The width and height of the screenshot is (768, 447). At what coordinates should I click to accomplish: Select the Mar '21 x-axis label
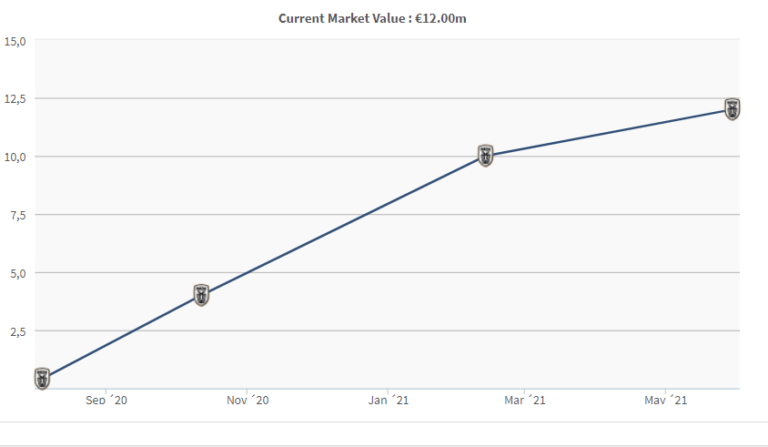pyautogui.click(x=525, y=400)
